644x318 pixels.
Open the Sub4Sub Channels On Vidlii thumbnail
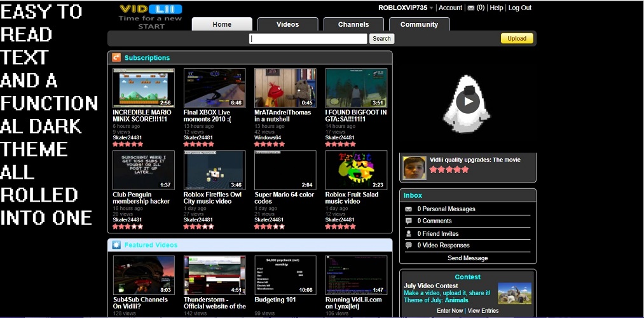point(144,275)
